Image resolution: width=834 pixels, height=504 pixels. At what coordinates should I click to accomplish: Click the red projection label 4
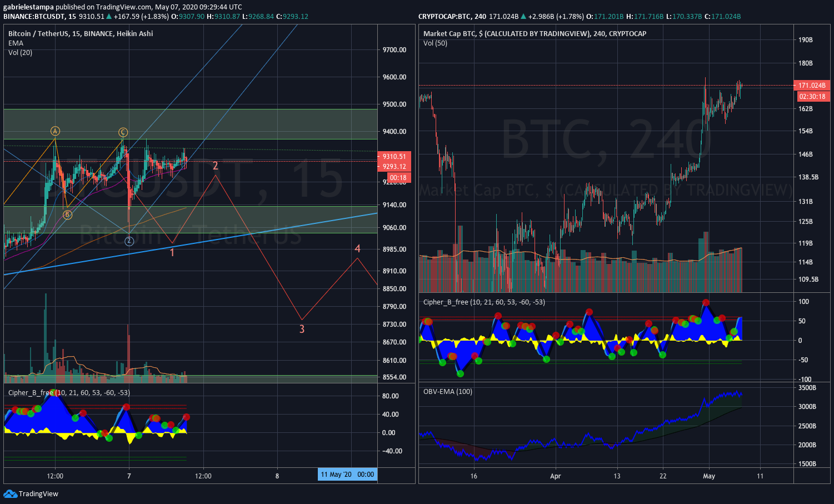click(x=357, y=248)
